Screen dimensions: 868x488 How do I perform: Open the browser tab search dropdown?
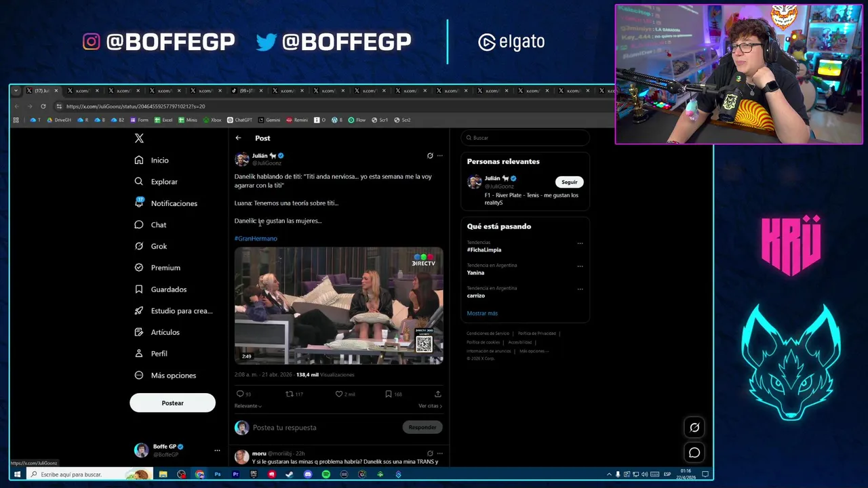(x=16, y=91)
